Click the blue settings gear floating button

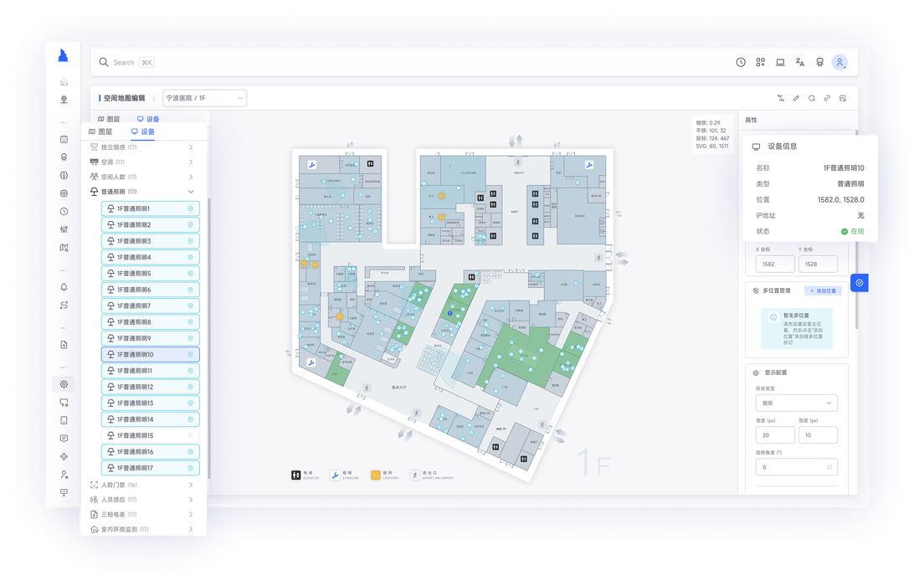click(x=860, y=284)
